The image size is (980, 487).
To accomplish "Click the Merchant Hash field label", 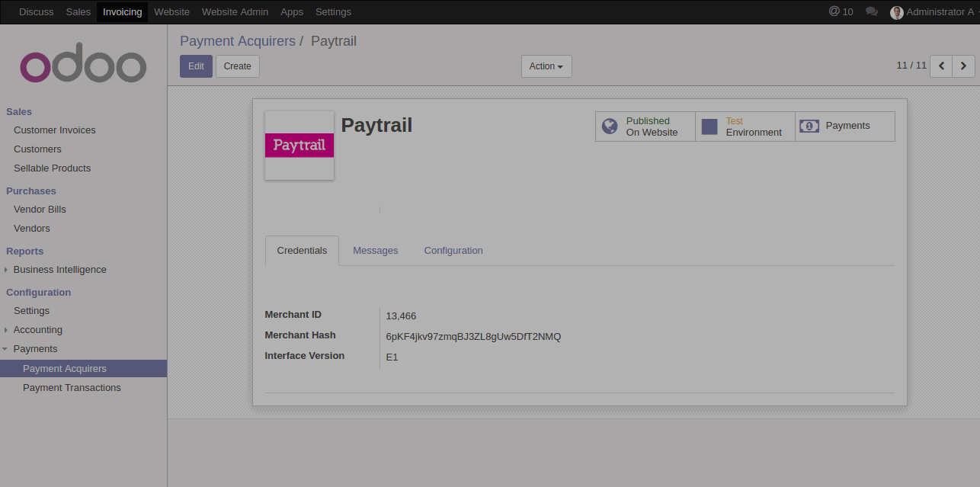I will [x=300, y=335].
